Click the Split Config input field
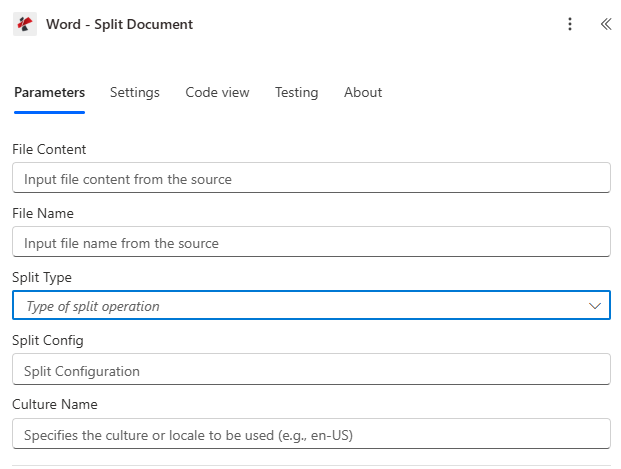 click(311, 369)
